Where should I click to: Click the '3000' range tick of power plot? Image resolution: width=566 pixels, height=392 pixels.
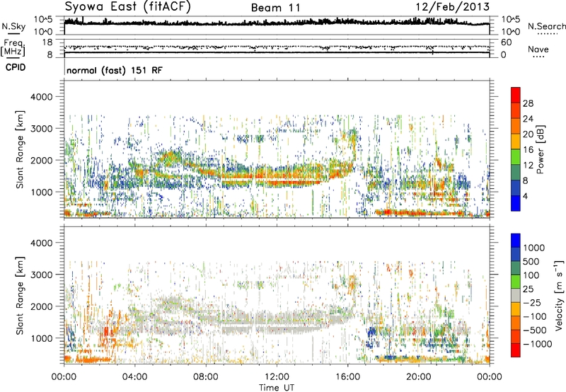coord(42,129)
